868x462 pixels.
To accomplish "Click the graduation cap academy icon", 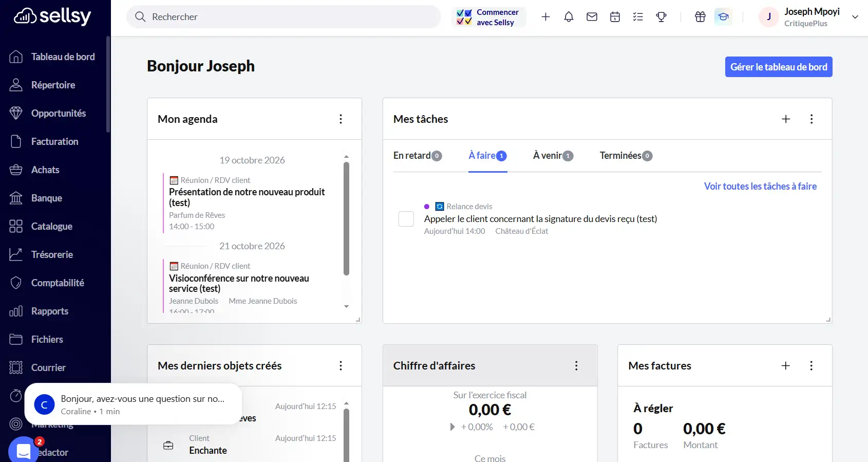I will click(723, 17).
